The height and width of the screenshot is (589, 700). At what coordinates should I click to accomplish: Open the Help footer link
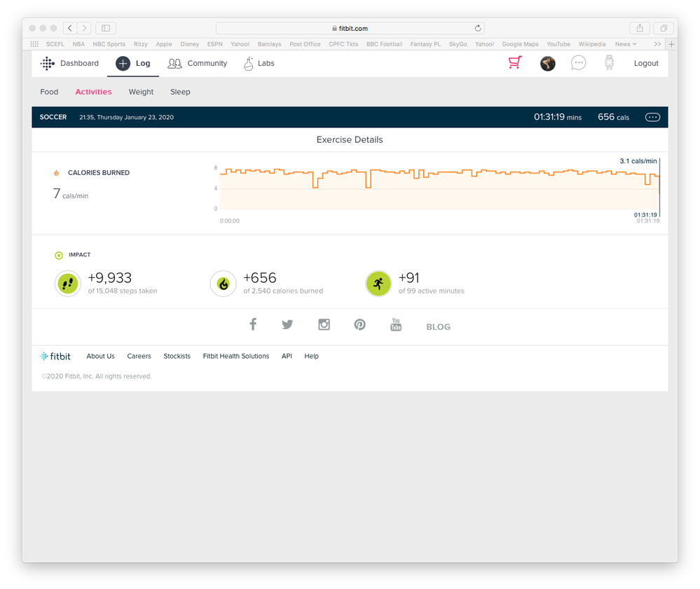click(x=312, y=356)
